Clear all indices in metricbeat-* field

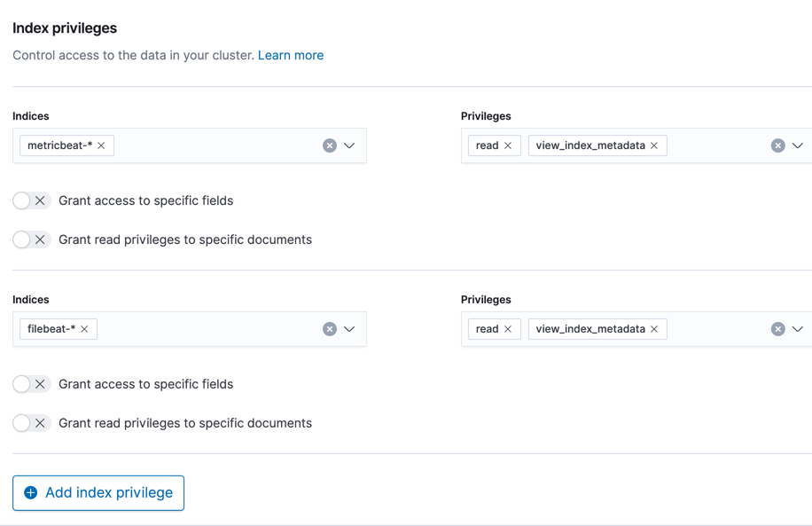pos(330,145)
